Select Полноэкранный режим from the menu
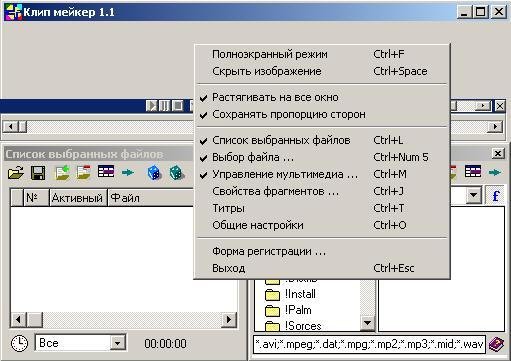This screenshot has width=511, height=361. (322, 54)
